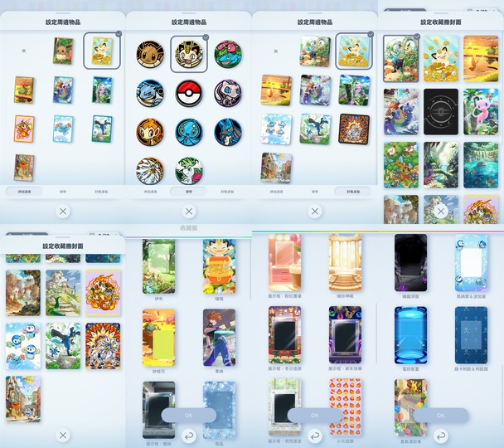Image resolution: width=504 pixels, height=448 pixels.
Task: Select the Meowth gold coins playmat
Action: [354, 51]
